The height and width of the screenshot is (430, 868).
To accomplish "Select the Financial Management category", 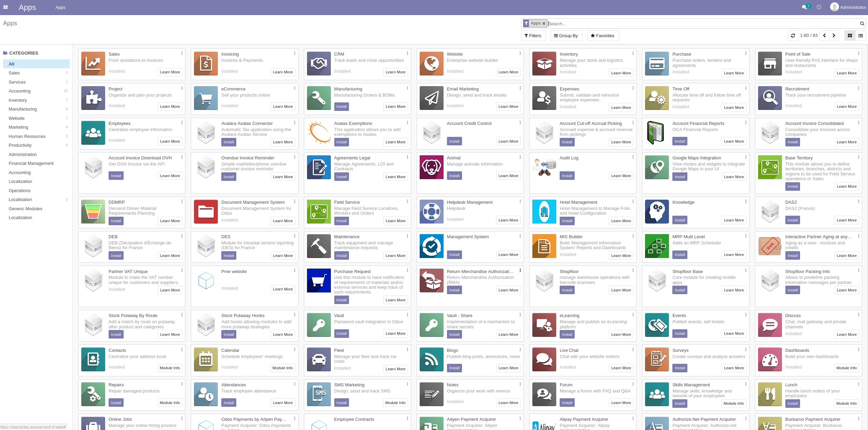I will (x=36, y=163).
